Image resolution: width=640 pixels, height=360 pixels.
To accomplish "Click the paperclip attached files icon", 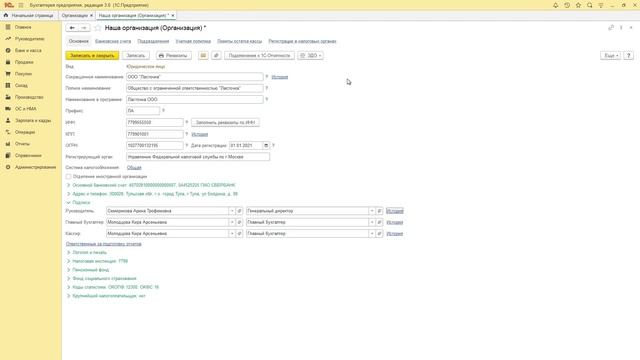I will pos(216,56).
